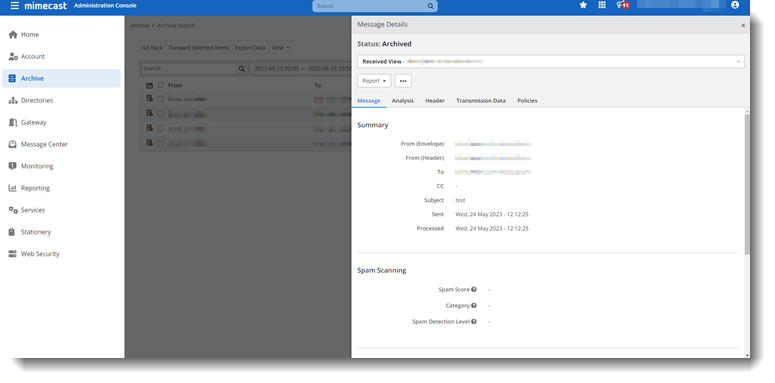The image size is (775, 383).
Task: Click the Archive breadcrumb link
Action: click(x=140, y=26)
